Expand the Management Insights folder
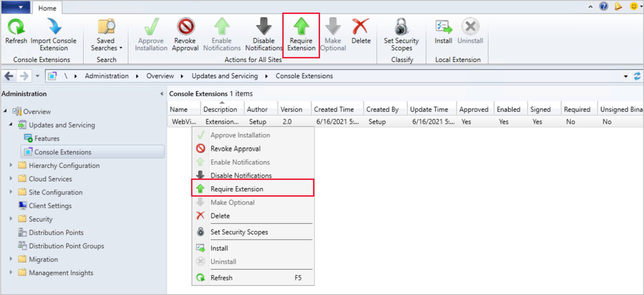 click(x=11, y=272)
